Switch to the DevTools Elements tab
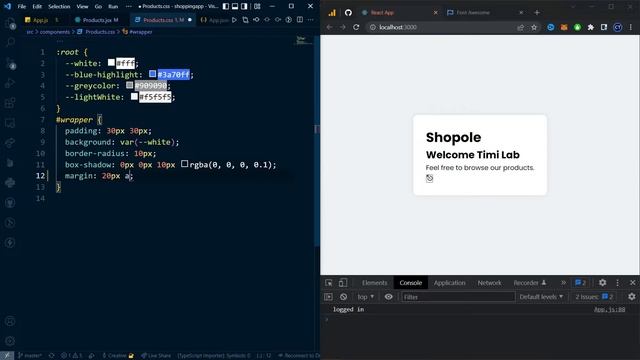The image size is (640, 360). [374, 283]
